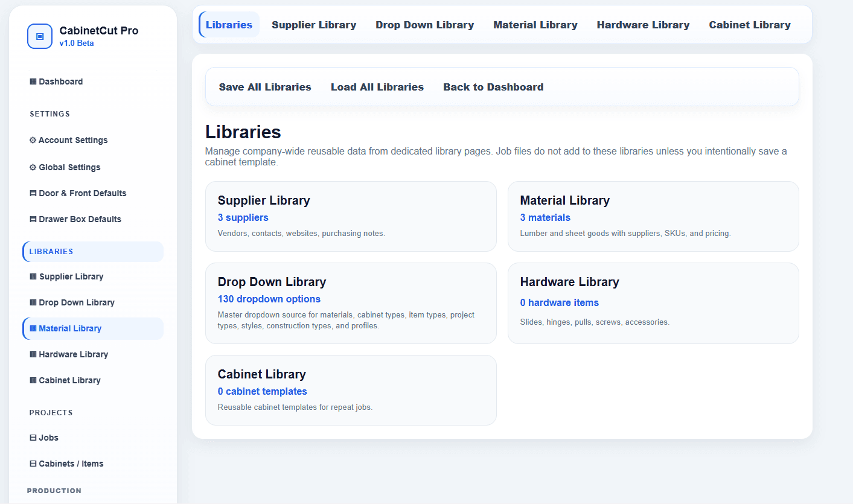Click Back to Dashboard button
Viewport: 853px width, 504px height.
(493, 87)
